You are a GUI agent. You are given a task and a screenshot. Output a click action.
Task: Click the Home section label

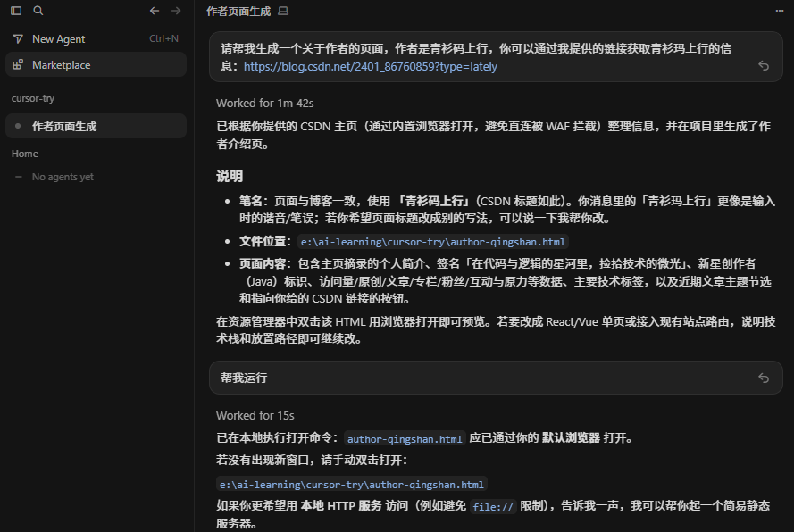pyautogui.click(x=25, y=154)
